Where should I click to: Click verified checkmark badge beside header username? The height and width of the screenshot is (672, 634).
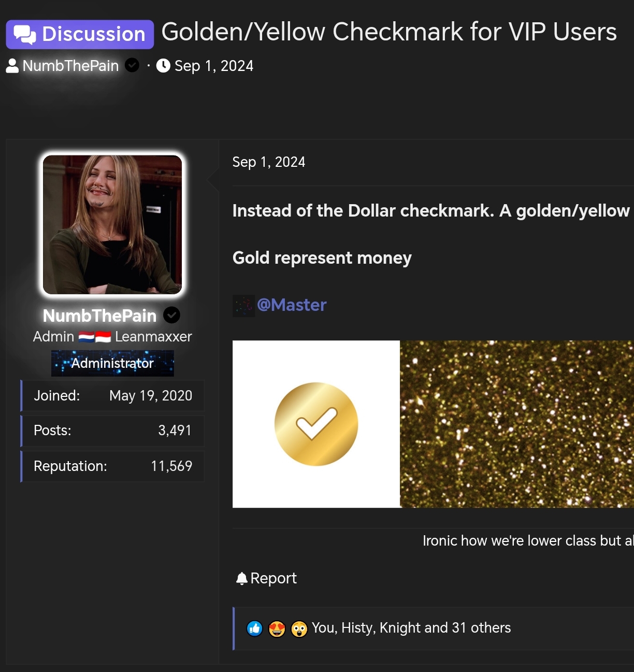tap(132, 65)
